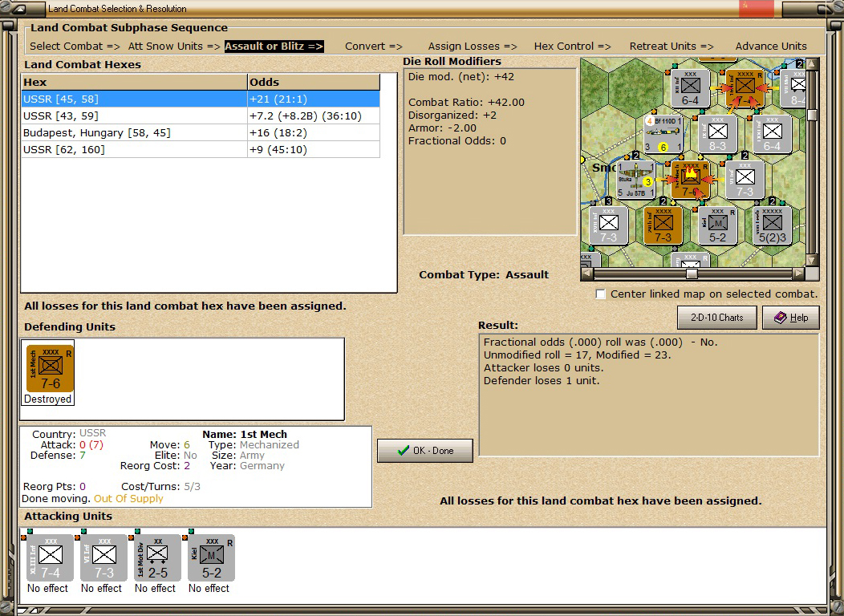Click the Out Of Supply status text
The width and height of the screenshot is (844, 616).
click(x=128, y=499)
